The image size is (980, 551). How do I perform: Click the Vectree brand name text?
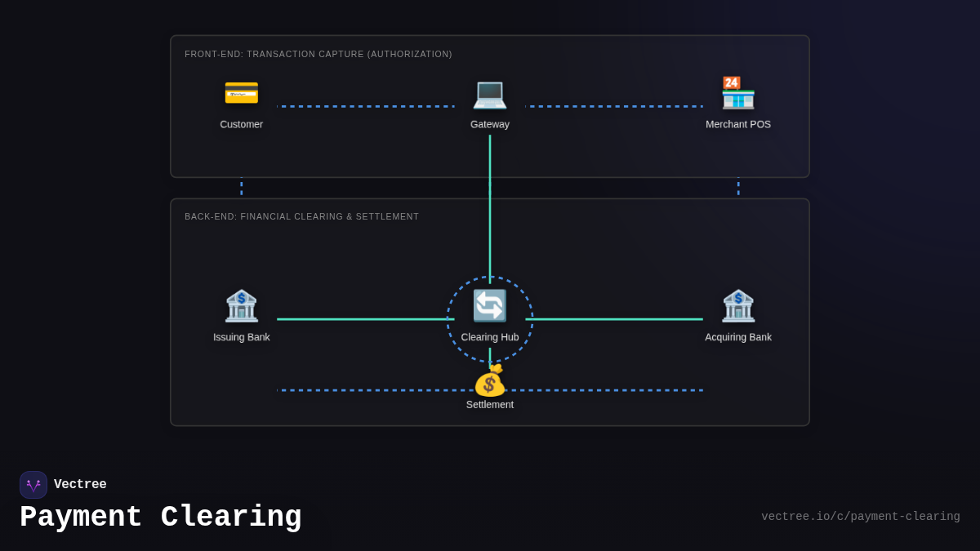[81, 484]
